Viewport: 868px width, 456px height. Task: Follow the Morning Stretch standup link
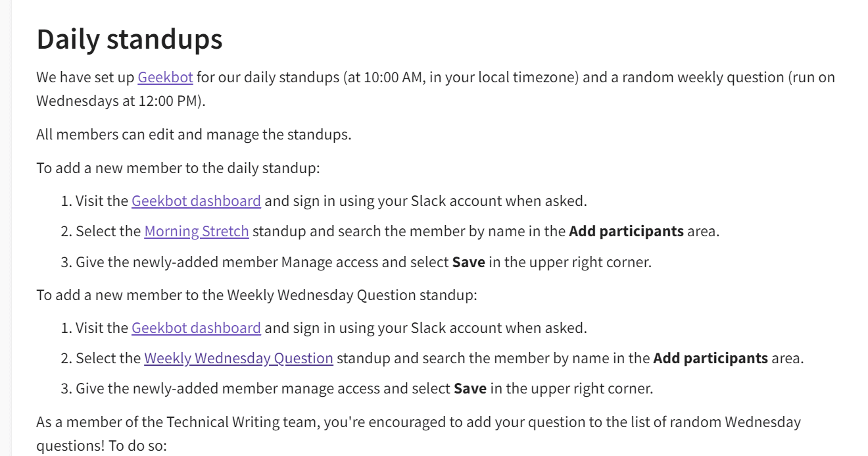coord(197,232)
